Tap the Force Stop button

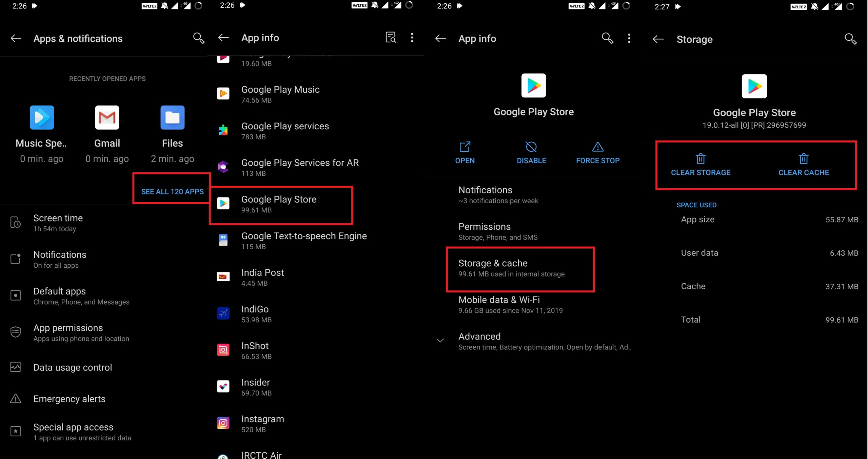click(x=598, y=152)
